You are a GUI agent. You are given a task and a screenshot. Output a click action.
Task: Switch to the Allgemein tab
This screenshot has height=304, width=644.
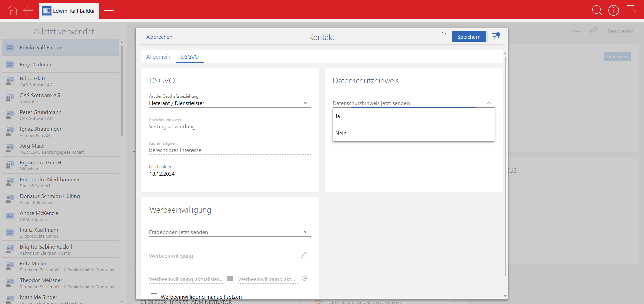(158, 56)
